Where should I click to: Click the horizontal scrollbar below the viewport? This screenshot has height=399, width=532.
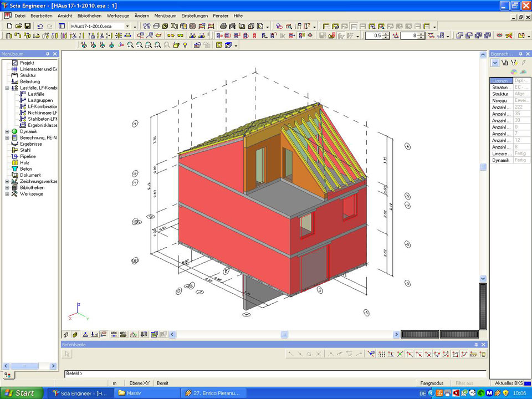(x=284, y=335)
